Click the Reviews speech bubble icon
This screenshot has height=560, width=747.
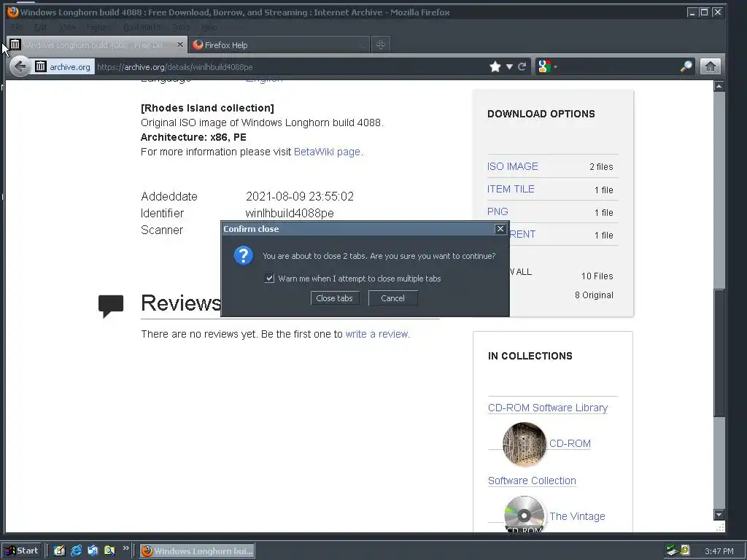pos(111,306)
